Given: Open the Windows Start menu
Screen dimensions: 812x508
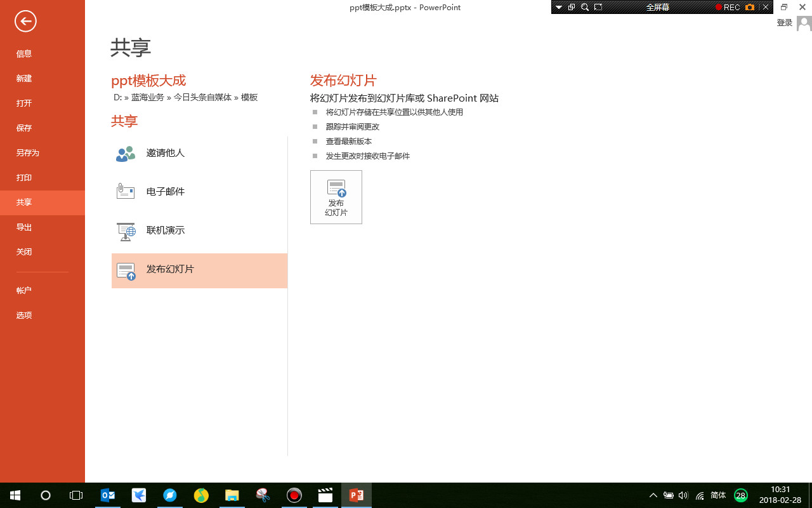Looking at the screenshot, I should pos(13,495).
